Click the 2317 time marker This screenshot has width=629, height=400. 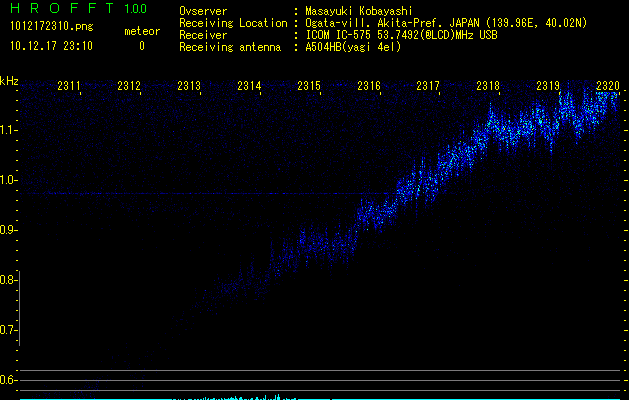pyautogui.click(x=428, y=85)
